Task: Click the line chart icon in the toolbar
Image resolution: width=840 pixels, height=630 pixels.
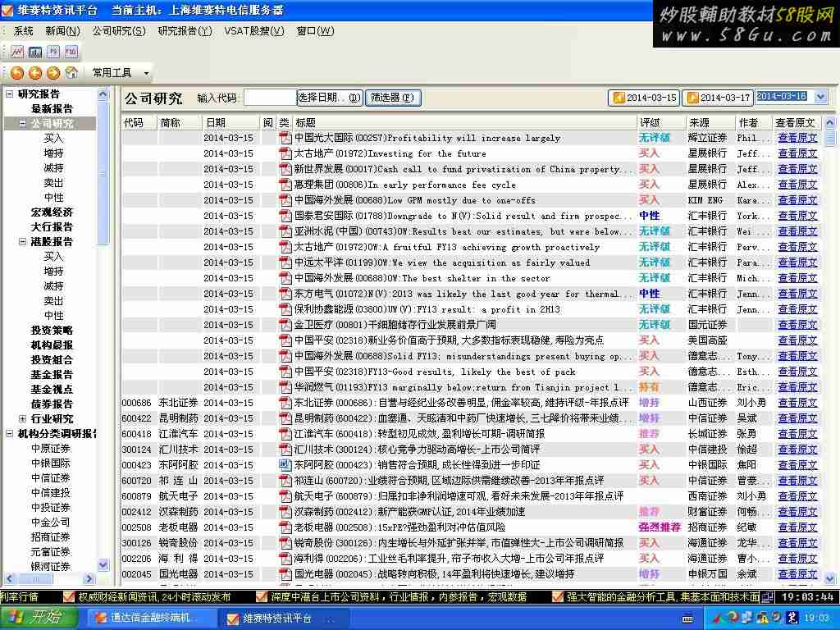Action: coord(18,52)
